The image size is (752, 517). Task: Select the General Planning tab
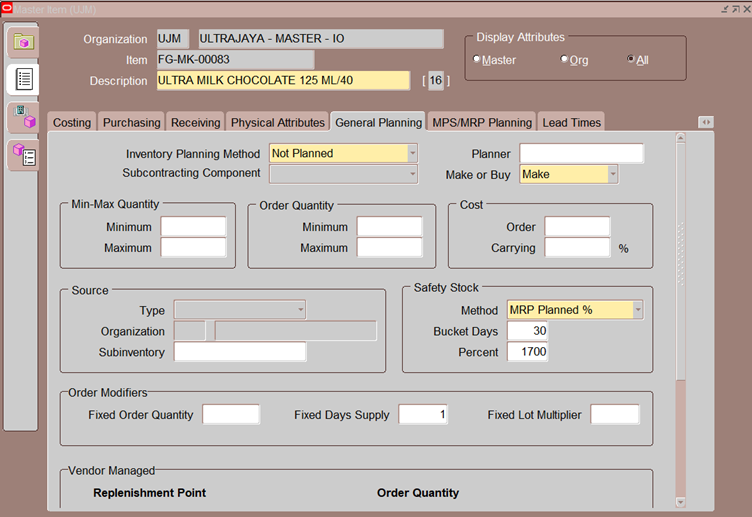coord(378,122)
